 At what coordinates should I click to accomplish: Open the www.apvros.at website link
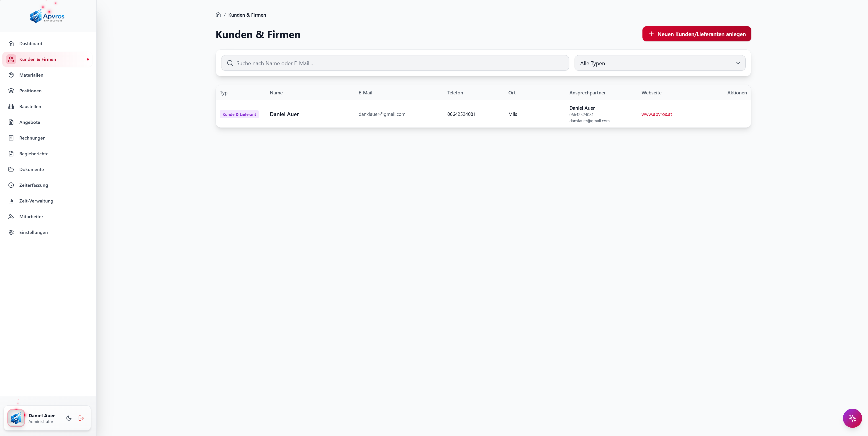[x=656, y=114]
